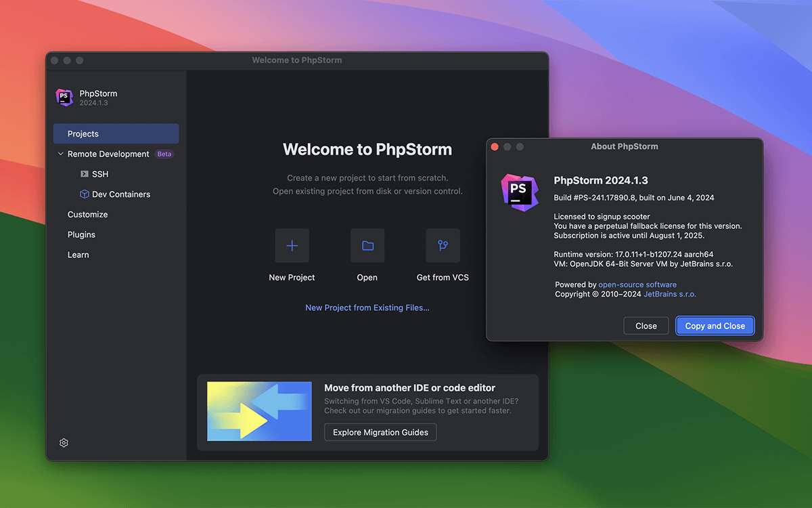The height and width of the screenshot is (508, 812).
Task: Click the Welcome to PhpStorm heading
Action: pyautogui.click(x=367, y=150)
